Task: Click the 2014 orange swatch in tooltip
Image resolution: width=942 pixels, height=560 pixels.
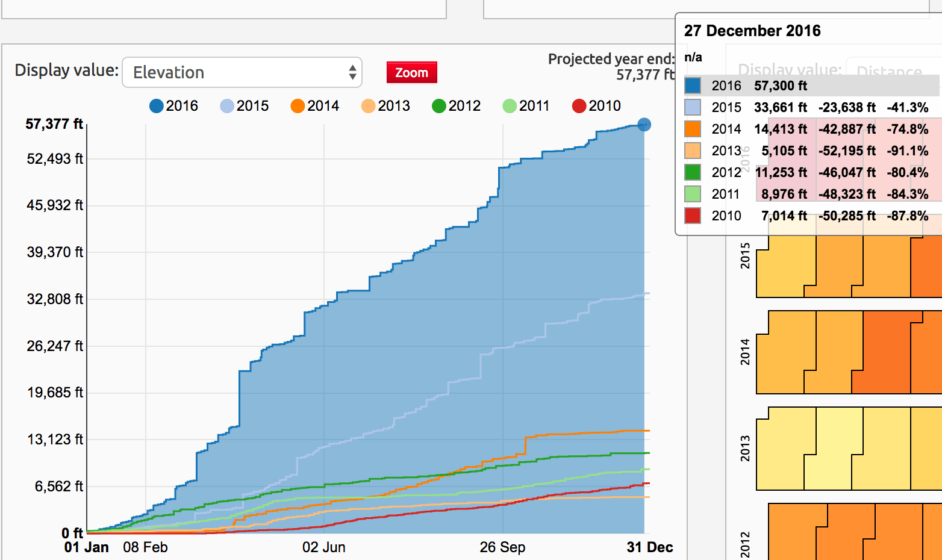Action: tap(693, 129)
